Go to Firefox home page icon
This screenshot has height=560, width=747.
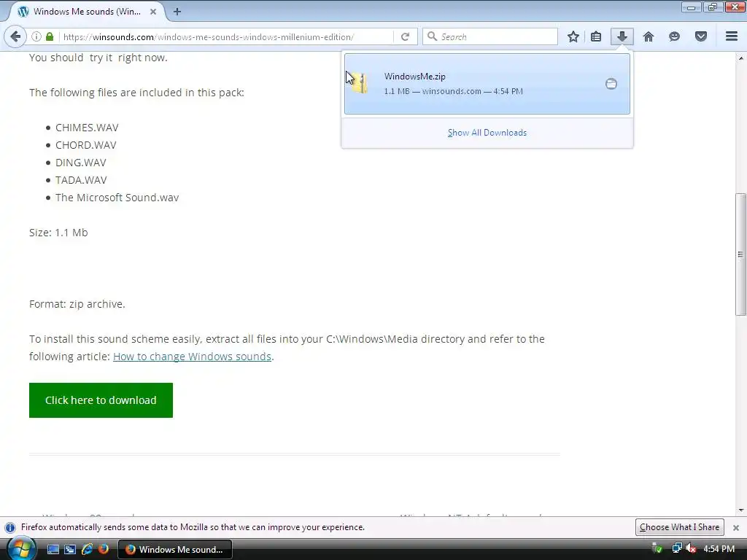click(649, 36)
